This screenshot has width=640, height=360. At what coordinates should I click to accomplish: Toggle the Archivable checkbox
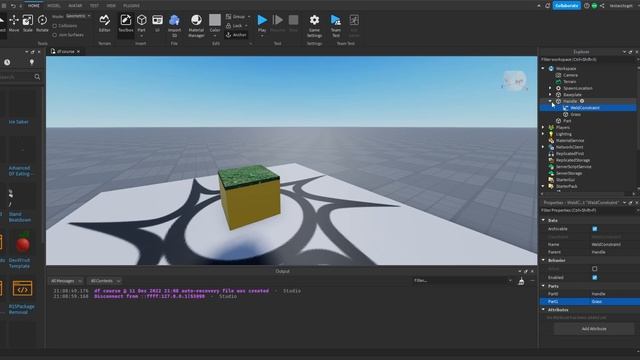pos(595,229)
